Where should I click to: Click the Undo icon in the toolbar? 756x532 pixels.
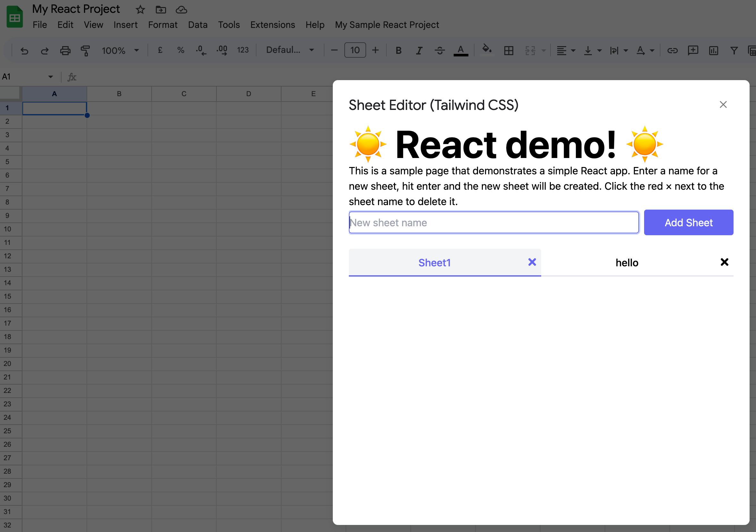click(x=24, y=51)
